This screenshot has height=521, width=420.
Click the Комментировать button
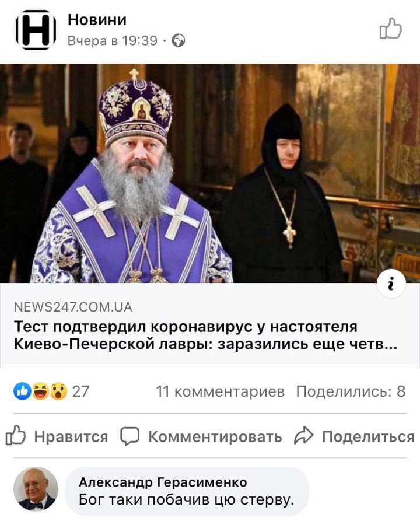pos(201,436)
